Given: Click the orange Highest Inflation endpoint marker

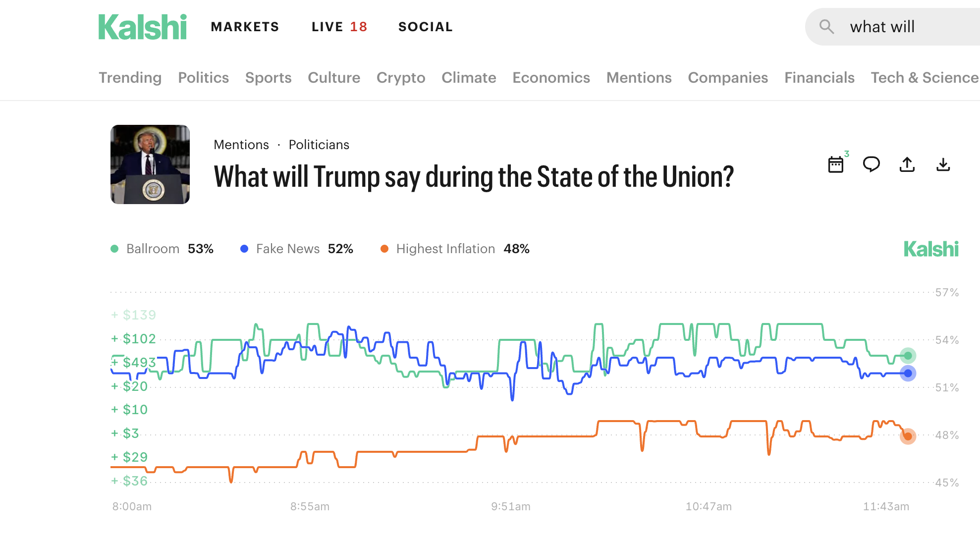Looking at the screenshot, I should pyautogui.click(x=908, y=436).
